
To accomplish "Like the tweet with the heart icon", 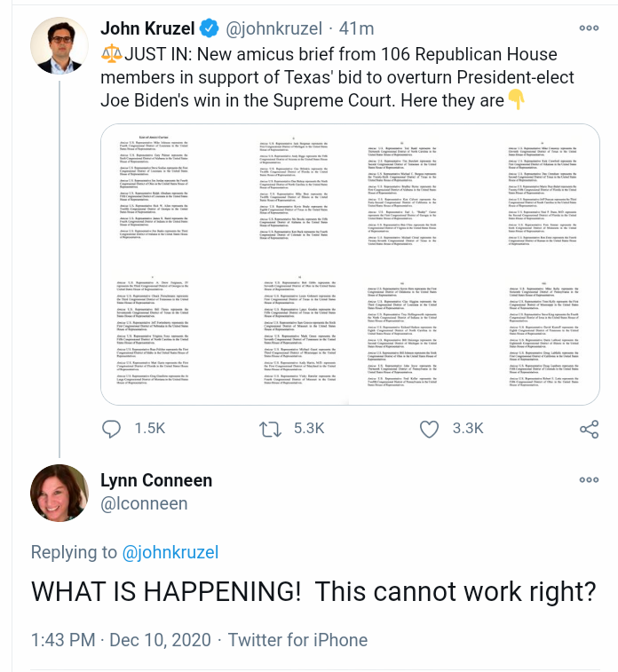I will coord(429,429).
